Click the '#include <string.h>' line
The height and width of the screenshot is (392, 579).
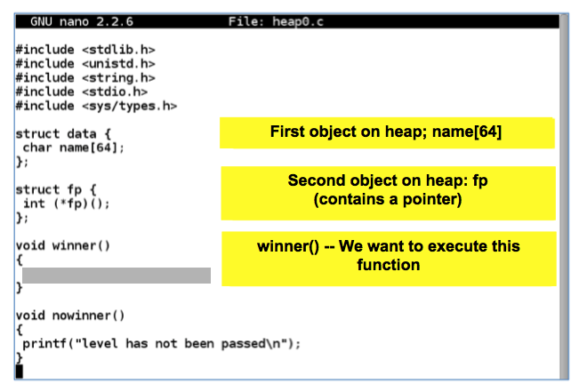[85, 77]
